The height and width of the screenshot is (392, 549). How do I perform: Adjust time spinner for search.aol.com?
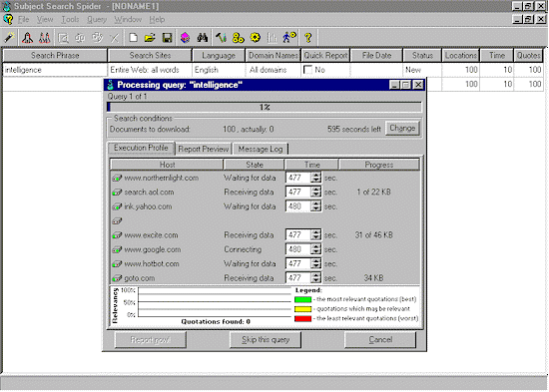[x=315, y=193]
